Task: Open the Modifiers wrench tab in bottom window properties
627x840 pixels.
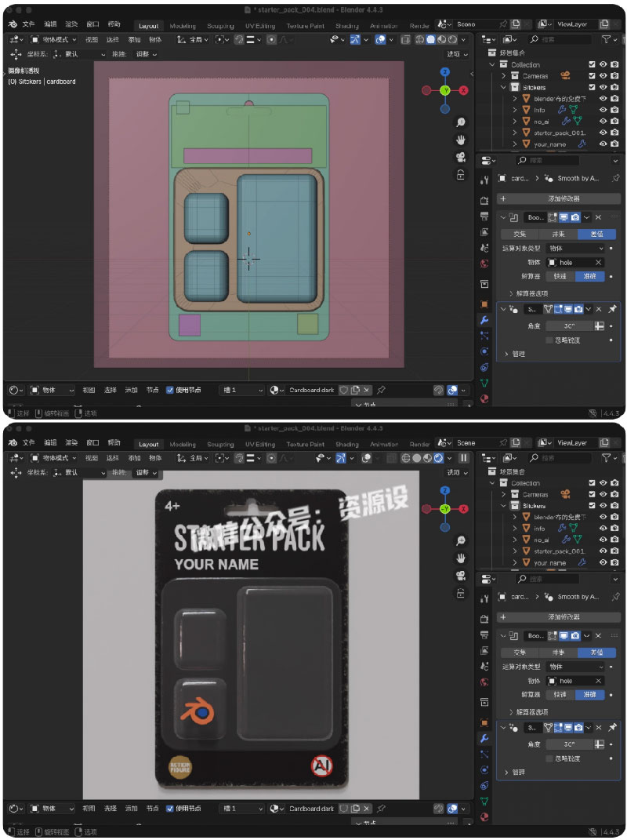Action: pos(484,738)
